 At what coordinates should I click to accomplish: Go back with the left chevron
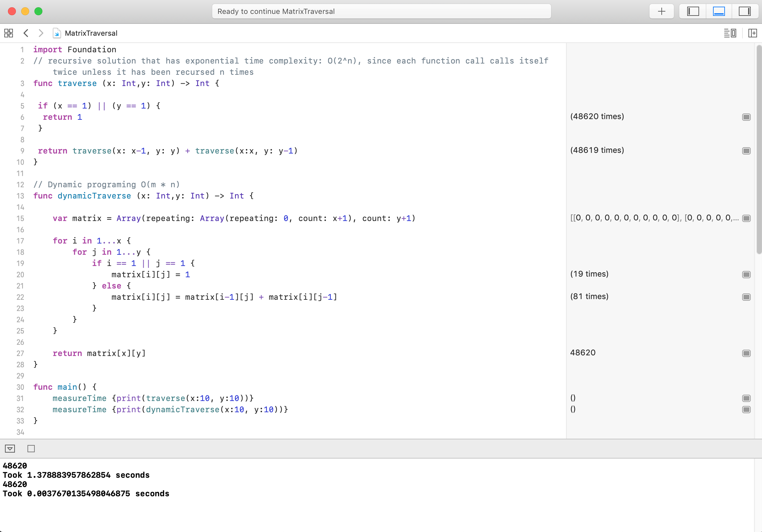coord(26,33)
